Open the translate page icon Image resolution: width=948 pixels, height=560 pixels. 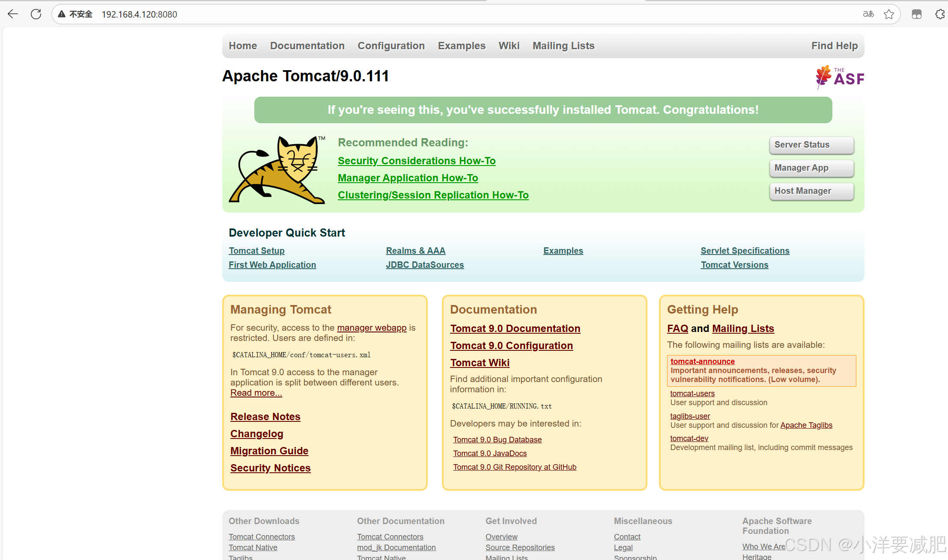pyautogui.click(x=868, y=14)
